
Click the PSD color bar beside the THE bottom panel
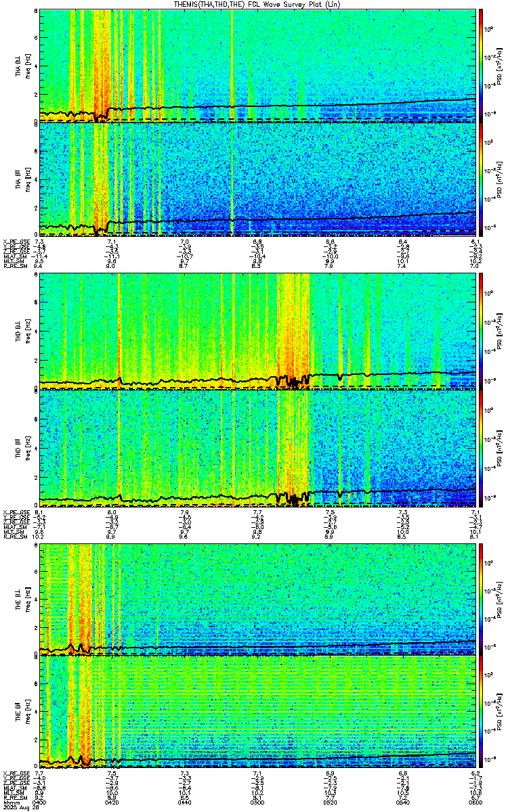click(481, 713)
